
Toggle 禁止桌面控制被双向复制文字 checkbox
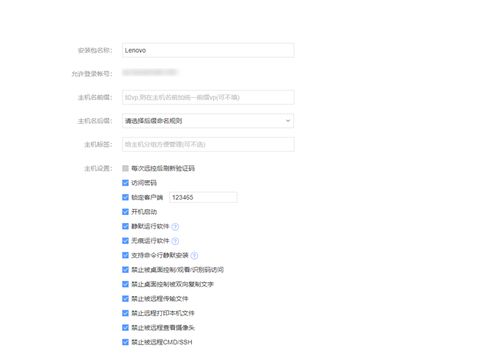click(125, 284)
